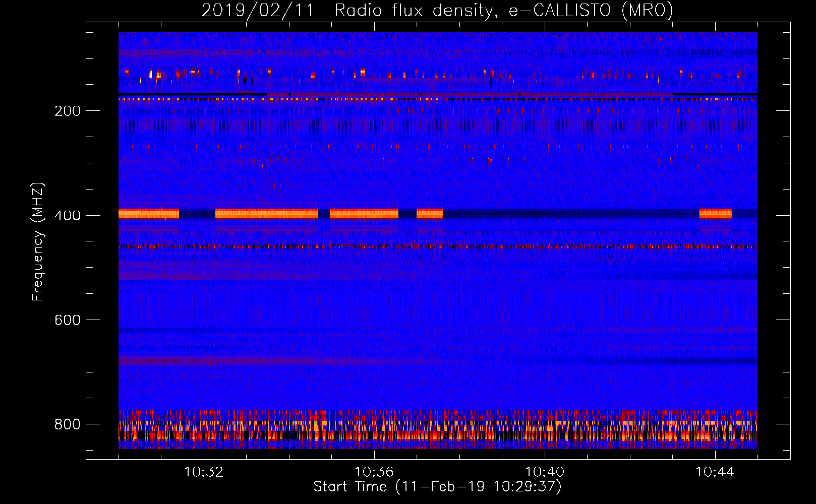Image resolution: width=816 pixels, height=504 pixels.
Task: Select the 400 frequency tick label
Action: (68, 216)
